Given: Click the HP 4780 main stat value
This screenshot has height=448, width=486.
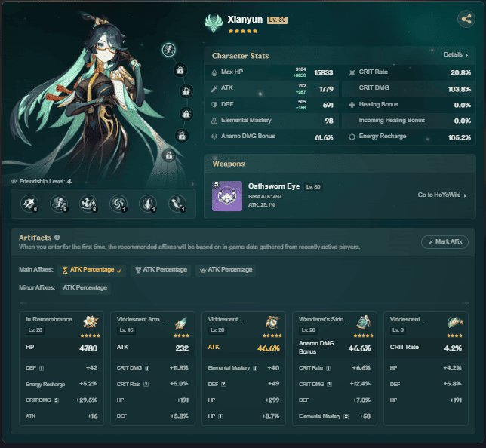Looking at the screenshot, I should pos(88,348).
